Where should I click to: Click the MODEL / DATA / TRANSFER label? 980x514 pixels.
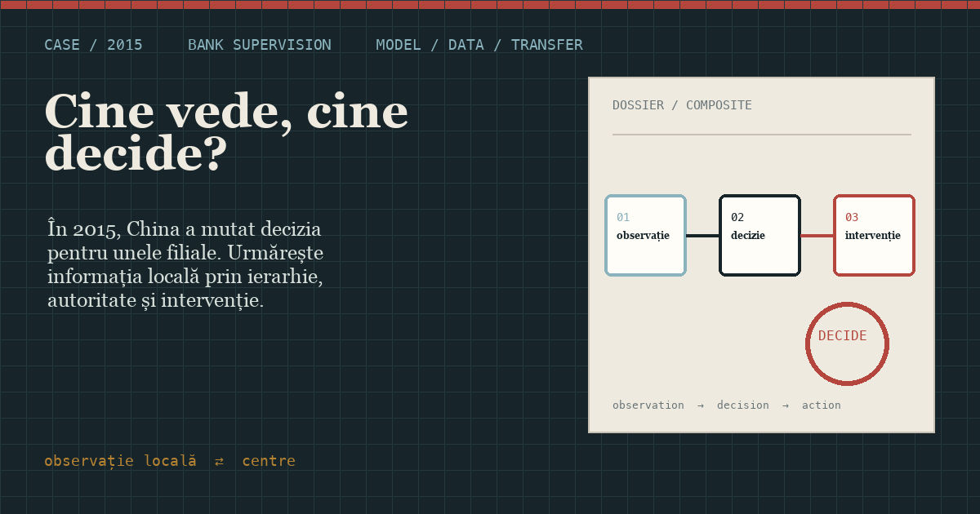click(479, 45)
